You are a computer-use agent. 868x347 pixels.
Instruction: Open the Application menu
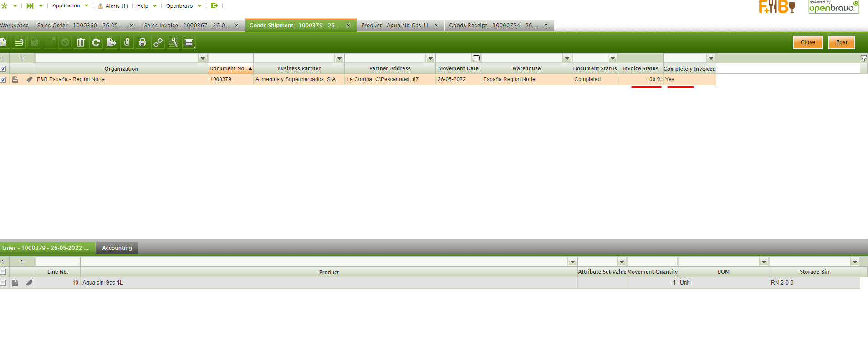pos(70,5)
